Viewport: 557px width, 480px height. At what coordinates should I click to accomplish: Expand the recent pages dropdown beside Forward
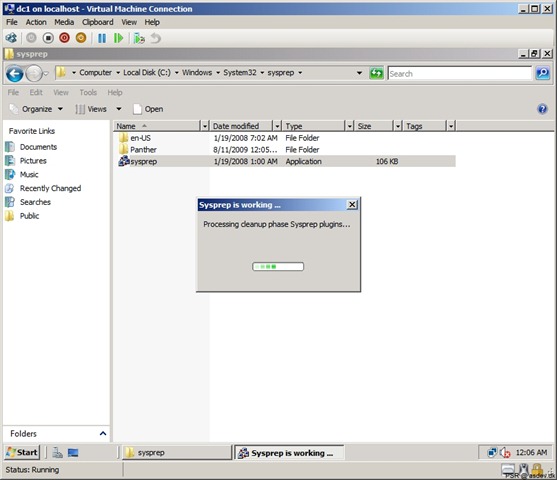pyautogui.click(x=46, y=74)
